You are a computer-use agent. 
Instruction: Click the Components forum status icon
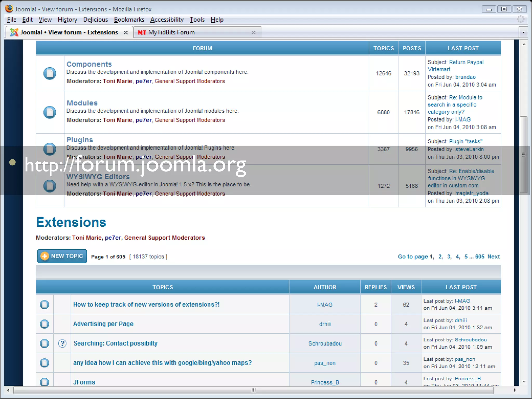click(50, 73)
